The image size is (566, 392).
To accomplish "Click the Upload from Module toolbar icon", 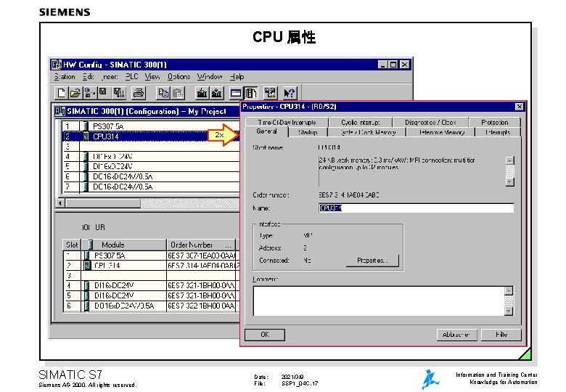I will tap(216, 93).
